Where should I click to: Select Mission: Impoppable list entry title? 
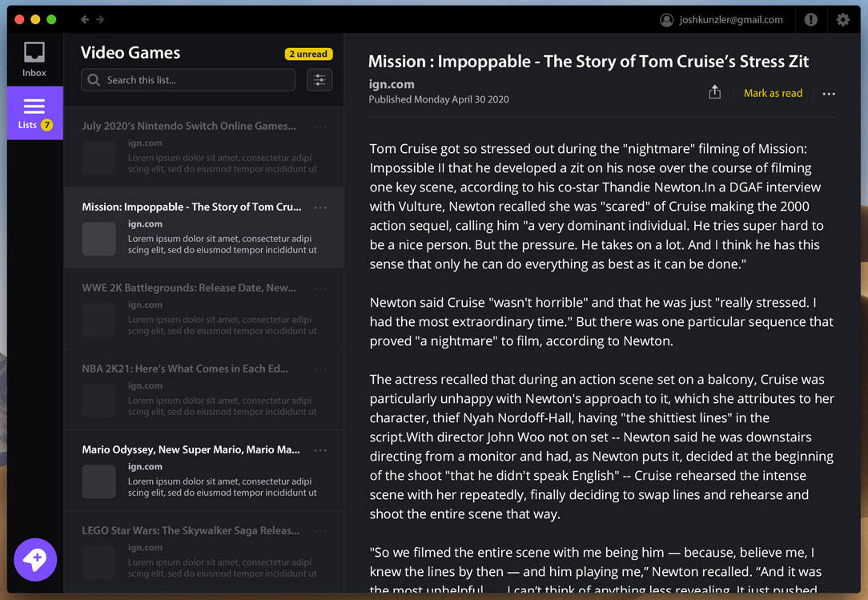tap(191, 207)
